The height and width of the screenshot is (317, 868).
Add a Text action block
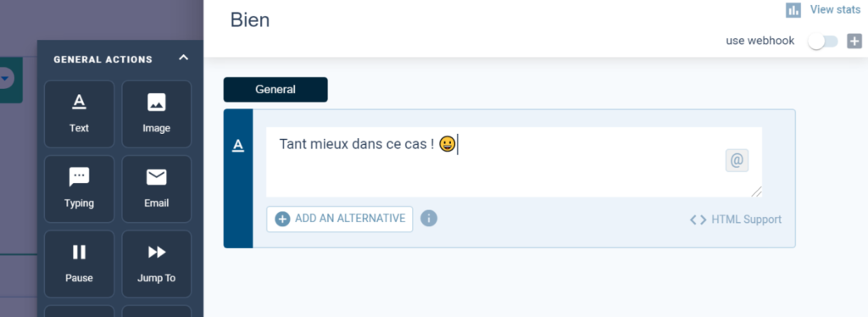(x=79, y=114)
